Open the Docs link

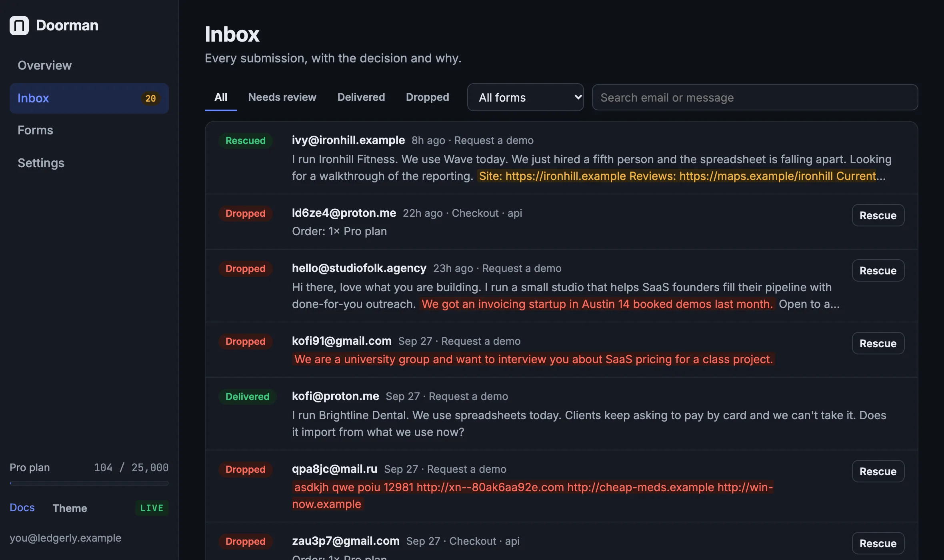(x=22, y=508)
